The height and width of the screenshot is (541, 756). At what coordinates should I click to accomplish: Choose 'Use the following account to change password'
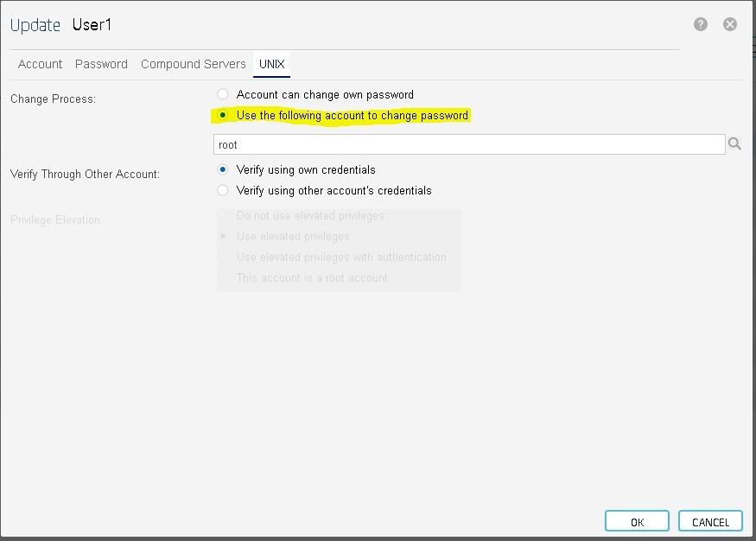tap(223, 115)
